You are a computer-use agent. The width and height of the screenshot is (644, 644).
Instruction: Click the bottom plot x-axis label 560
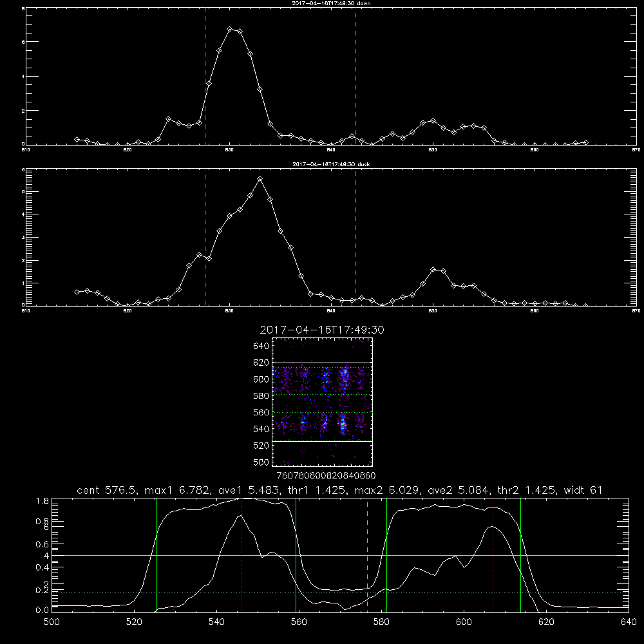click(299, 622)
